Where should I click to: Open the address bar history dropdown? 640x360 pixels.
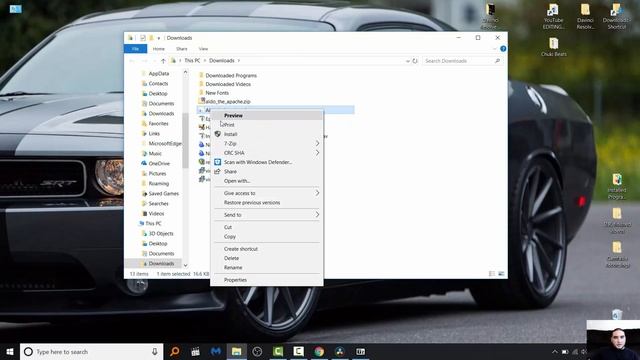[x=407, y=61]
